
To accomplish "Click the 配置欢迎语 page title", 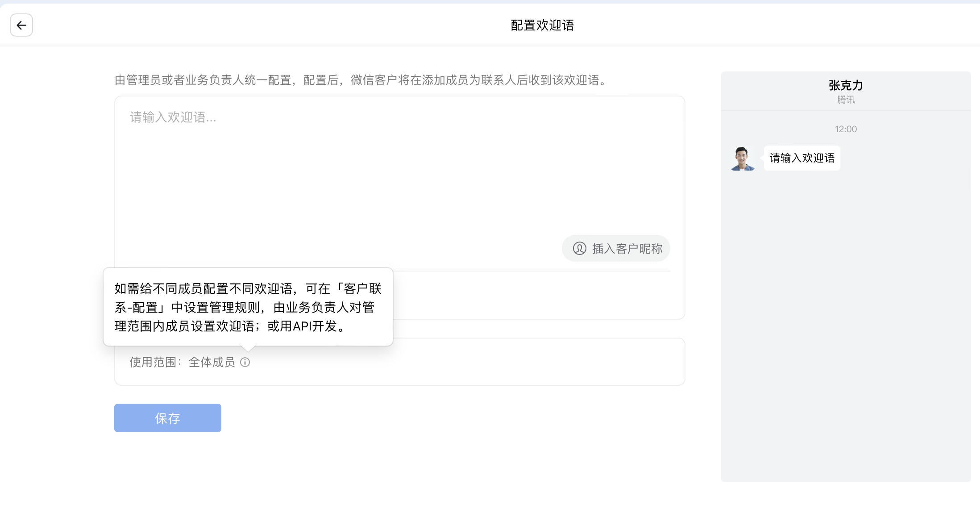I will click(542, 25).
